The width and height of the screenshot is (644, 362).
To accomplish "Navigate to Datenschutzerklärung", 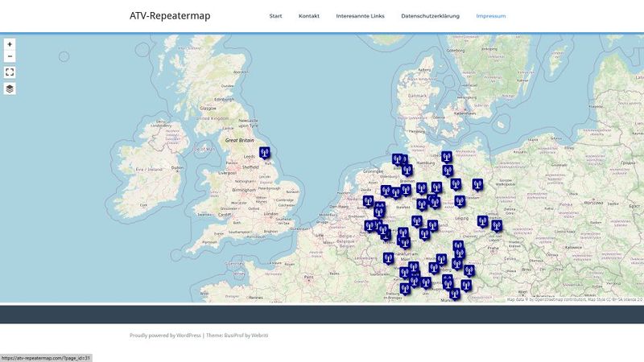I will click(x=430, y=16).
